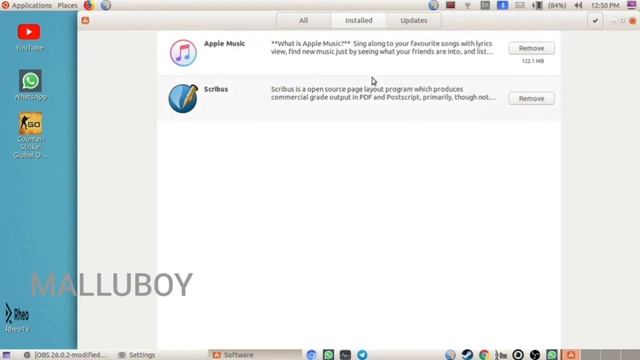The image size is (640, 360).
Task: Click the red tray icon in the top panel
Action: pyautogui.click(x=451, y=5)
